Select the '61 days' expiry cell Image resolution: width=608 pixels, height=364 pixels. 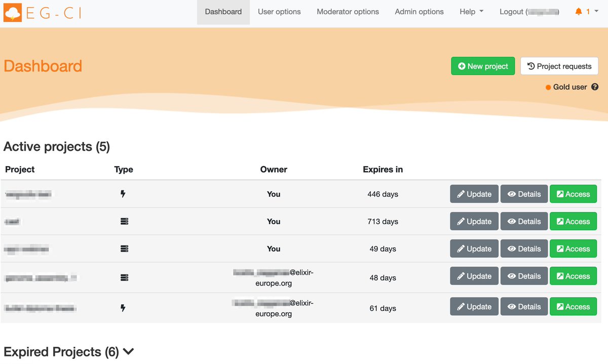(x=383, y=308)
